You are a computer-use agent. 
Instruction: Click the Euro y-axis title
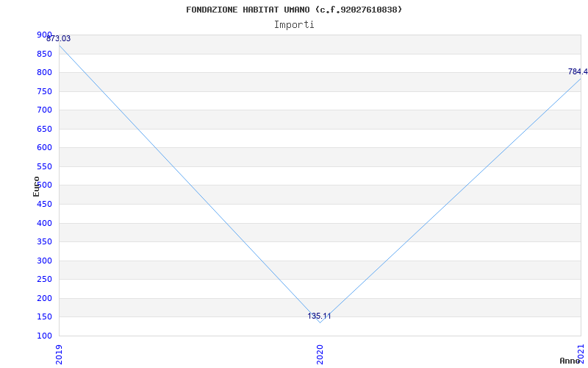(36, 187)
